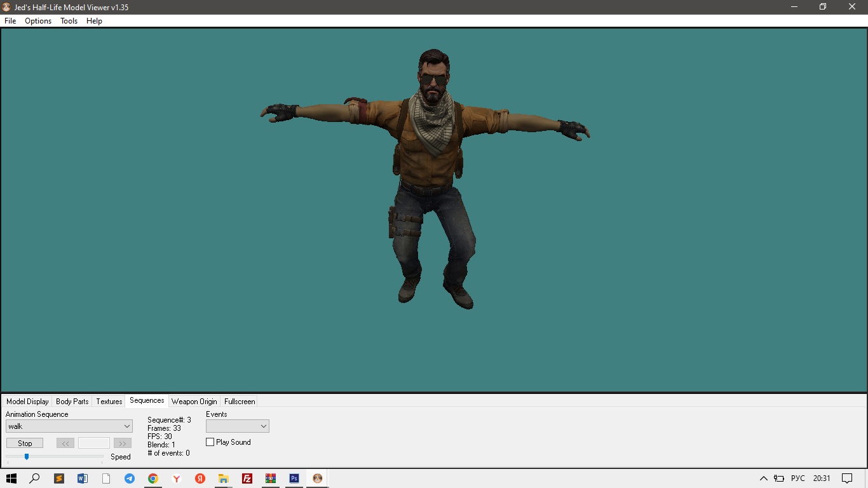
Task: Switch to the Fullscreen tab
Action: 240,402
